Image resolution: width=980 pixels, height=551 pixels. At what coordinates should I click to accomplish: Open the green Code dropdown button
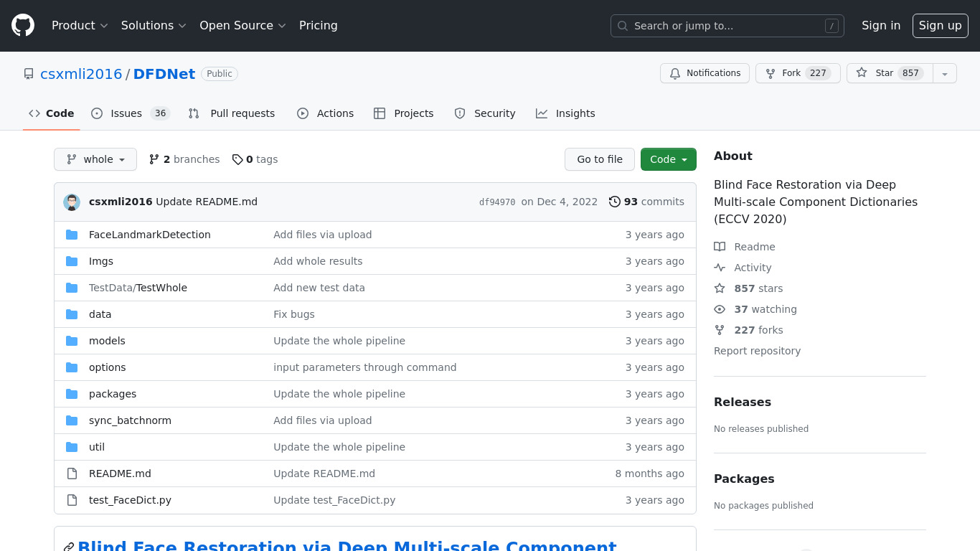pyautogui.click(x=669, y=159)
